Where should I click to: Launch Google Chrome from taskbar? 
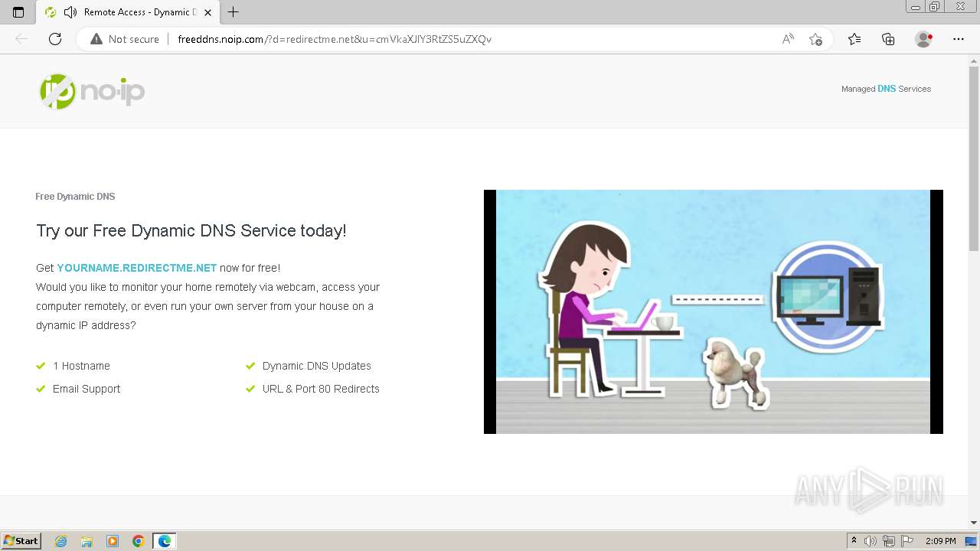(x=139, y=541)
